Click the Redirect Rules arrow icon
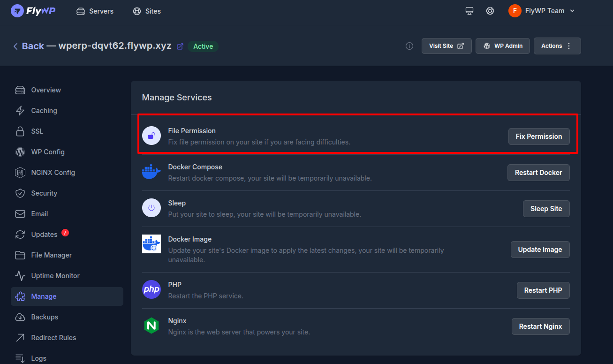The width and height of the screenshot is (613, 364). [x=20, y=338]
